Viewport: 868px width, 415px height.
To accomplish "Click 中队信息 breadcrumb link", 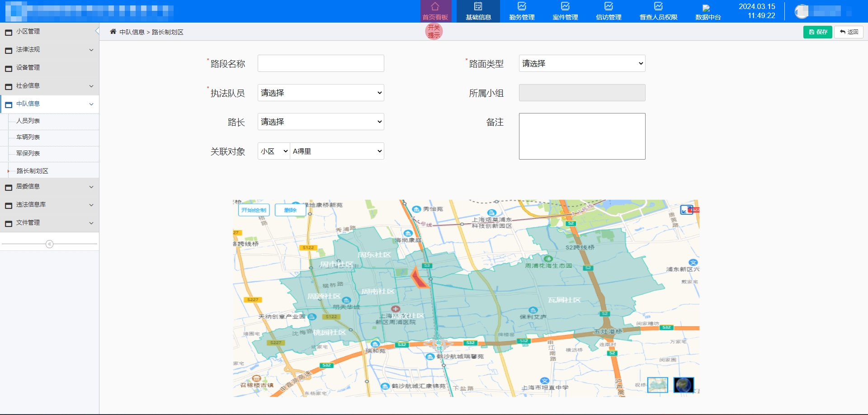I will click(x=132, y=32).
